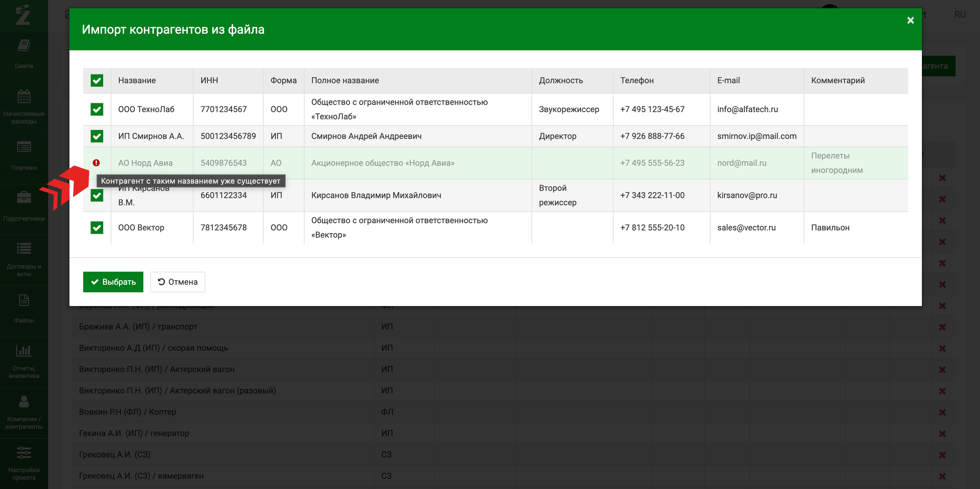Open Викторенко П.Н. (ИП) / Актерский вагон (разовый)
The image size is (980, 489).
[x=177, y=391]
